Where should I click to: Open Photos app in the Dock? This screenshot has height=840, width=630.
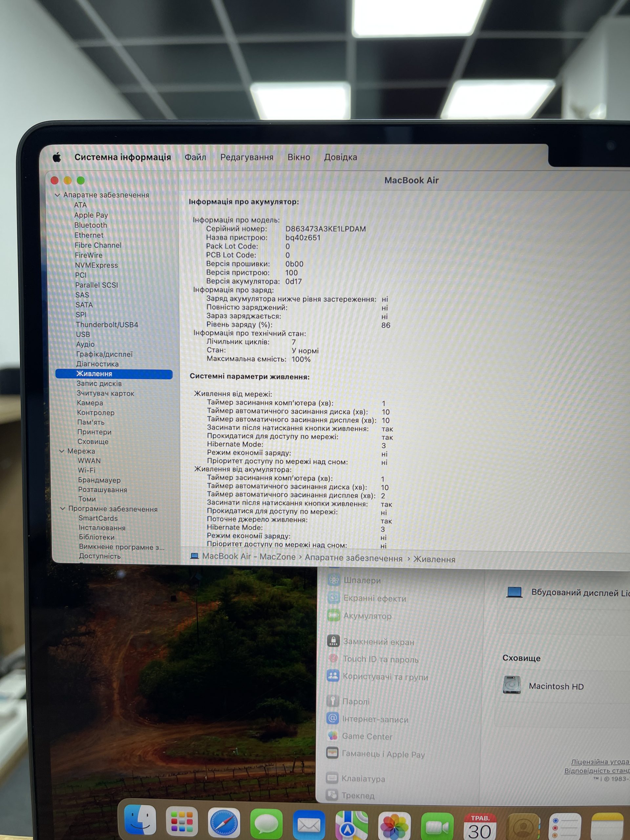pyautogui.click(x=394, y=826)
